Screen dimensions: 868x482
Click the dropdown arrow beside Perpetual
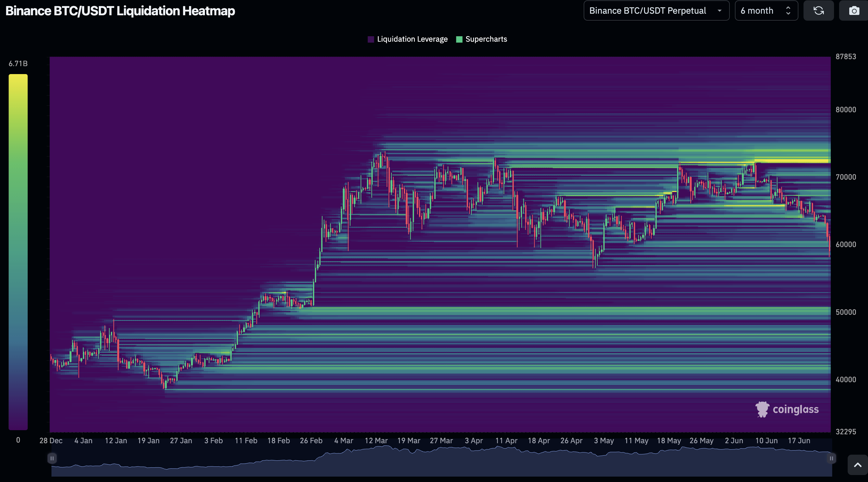[x=719, y=11]
